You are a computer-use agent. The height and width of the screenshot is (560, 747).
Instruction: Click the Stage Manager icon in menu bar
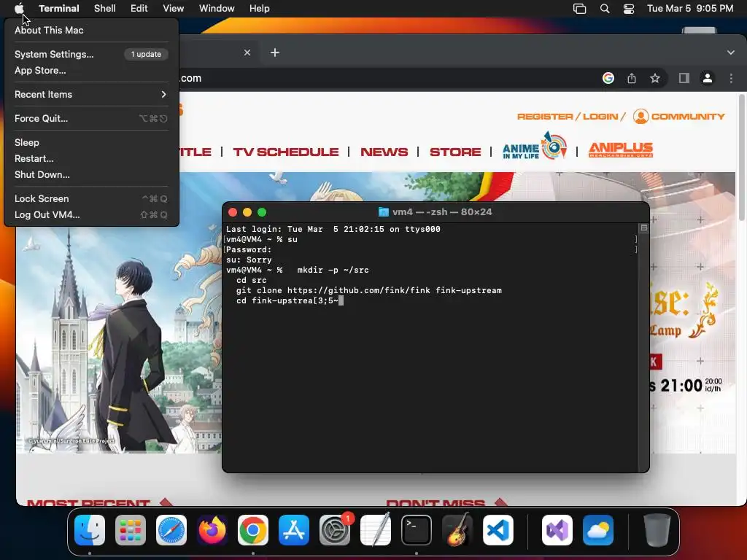click(x=579, y=9)
